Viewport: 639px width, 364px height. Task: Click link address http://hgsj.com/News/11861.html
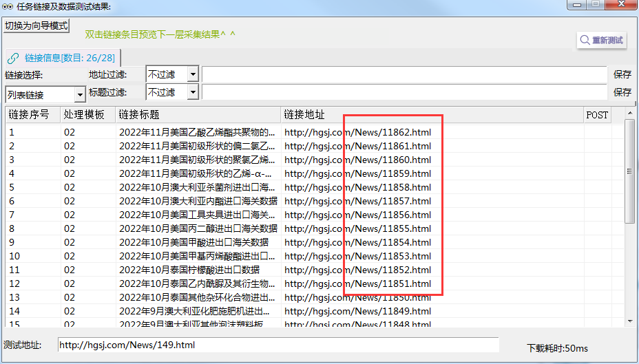click(x=358, y=146)
